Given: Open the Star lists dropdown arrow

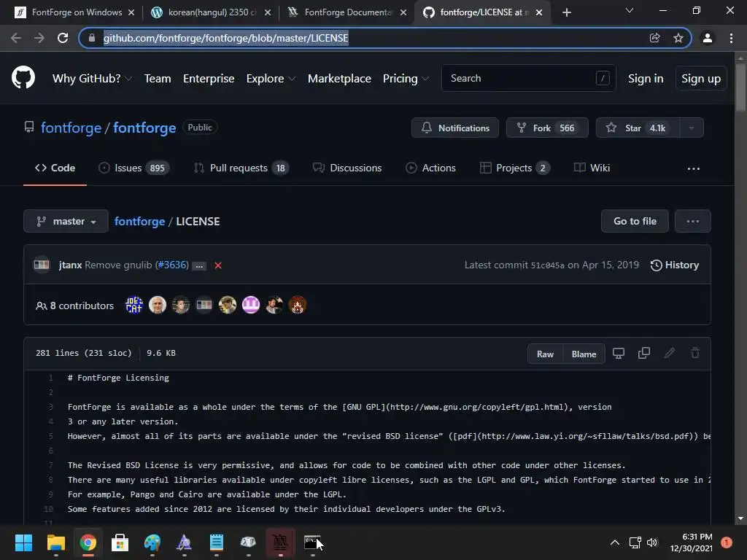Looking at the screenshot, I should click(x=692, y=128).
